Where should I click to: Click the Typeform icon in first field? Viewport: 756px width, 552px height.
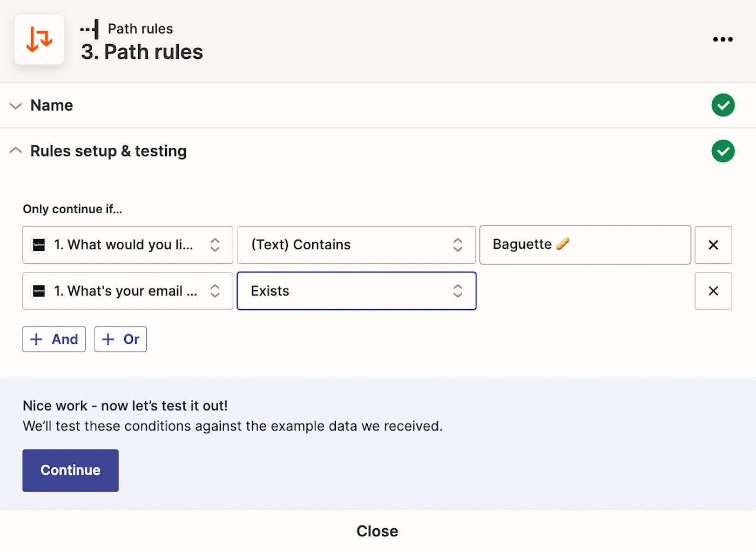(39, 245)
